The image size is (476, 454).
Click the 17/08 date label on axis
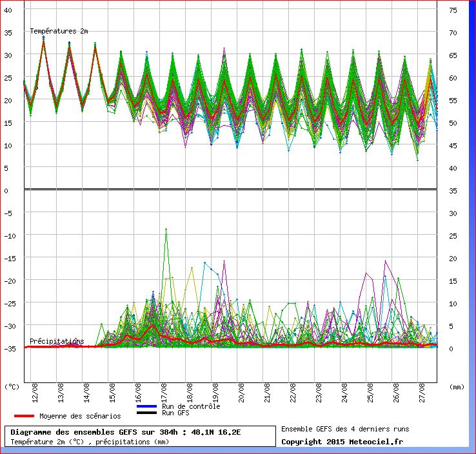164,393
